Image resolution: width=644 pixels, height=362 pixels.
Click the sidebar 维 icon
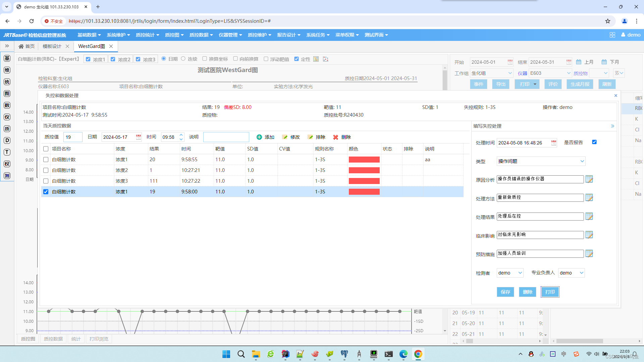coord(7,70)
